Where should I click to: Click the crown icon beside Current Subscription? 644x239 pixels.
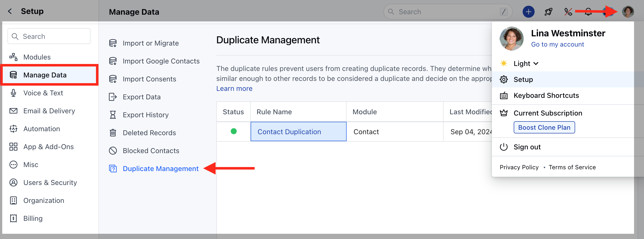point(504,113)
